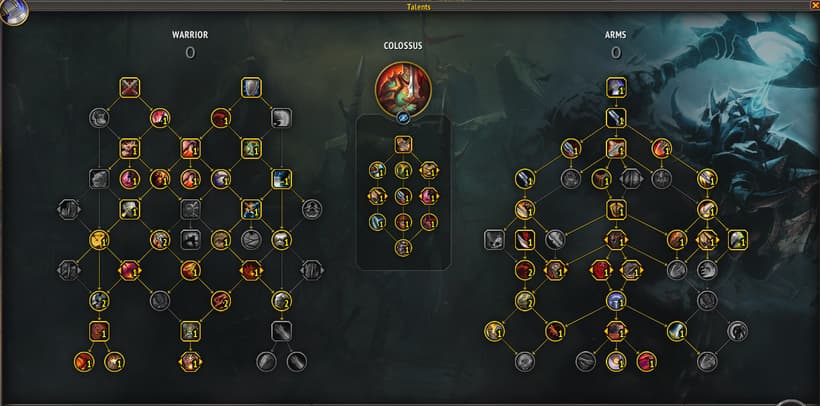Open the greyed-out octagonal choice node in the Arms tree
The image size is (820, 406).
631,178
